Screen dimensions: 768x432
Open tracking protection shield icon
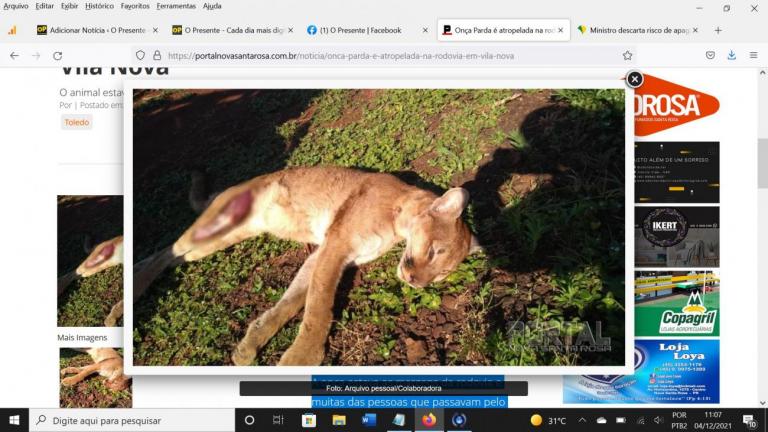(x=141, y=55)
